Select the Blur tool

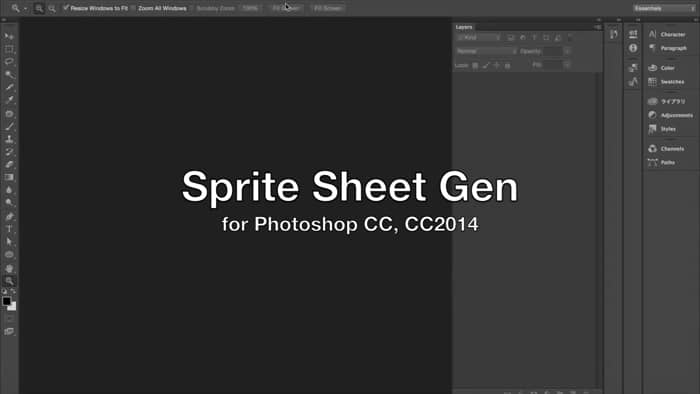[x=9, y=190]
